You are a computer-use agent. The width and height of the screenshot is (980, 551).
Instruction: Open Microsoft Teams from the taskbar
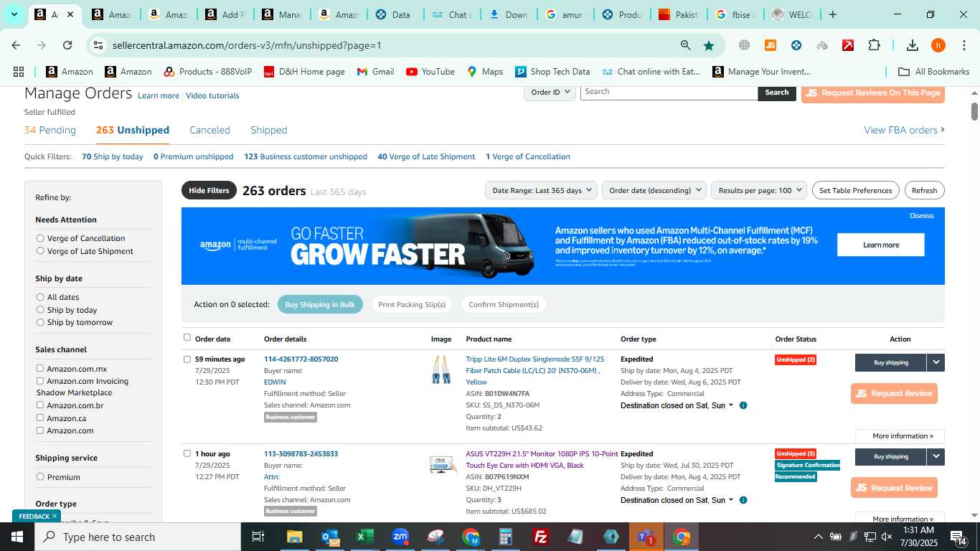coord(646,537)
